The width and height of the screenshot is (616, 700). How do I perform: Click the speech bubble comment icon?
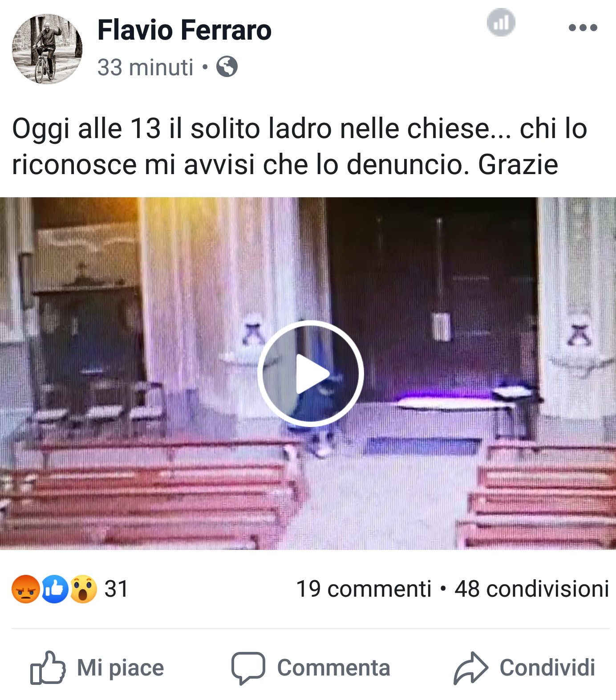click(x=248, y=668)
